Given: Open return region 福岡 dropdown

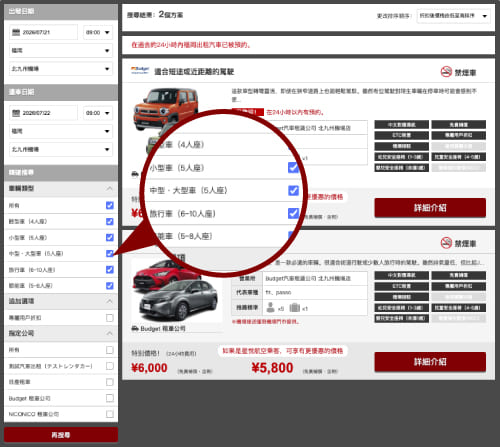Looking at the screenshot, I should [61, 131].
